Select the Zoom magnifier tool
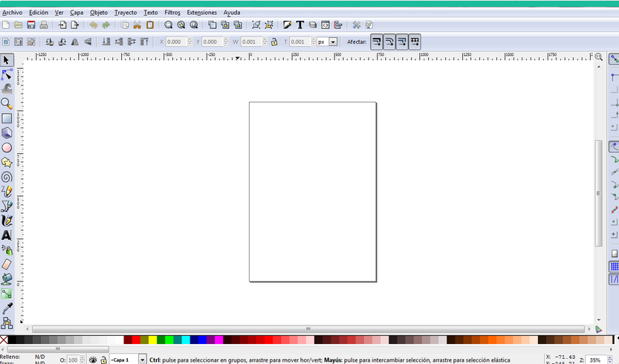Viewport: 619px width, 364px height. pos(7,103)
